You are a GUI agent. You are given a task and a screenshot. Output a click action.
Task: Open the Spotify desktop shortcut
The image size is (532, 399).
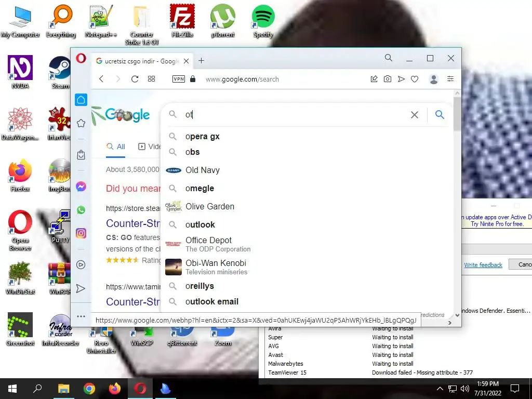click(x=263, y=21)
